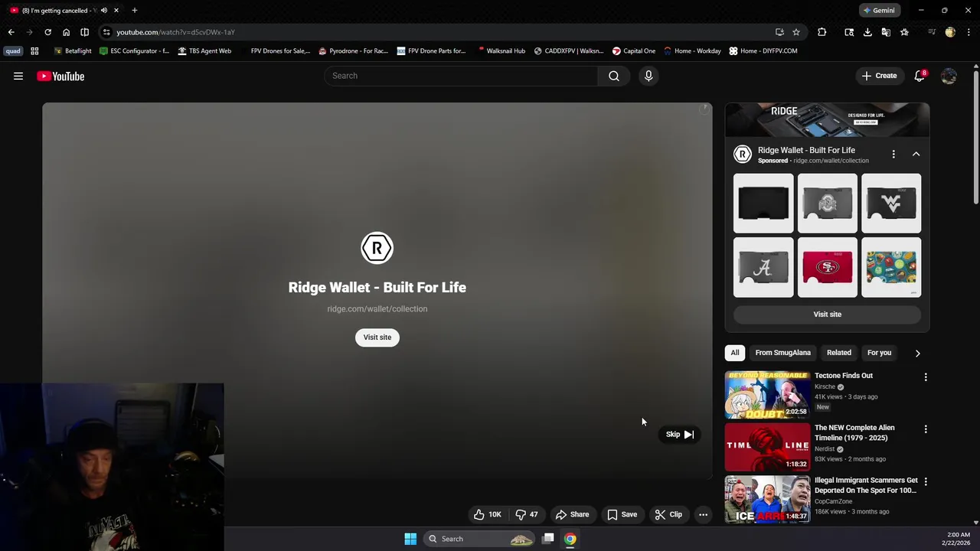Select the All filter chip
980x551 pixels.
coord(735,353)
